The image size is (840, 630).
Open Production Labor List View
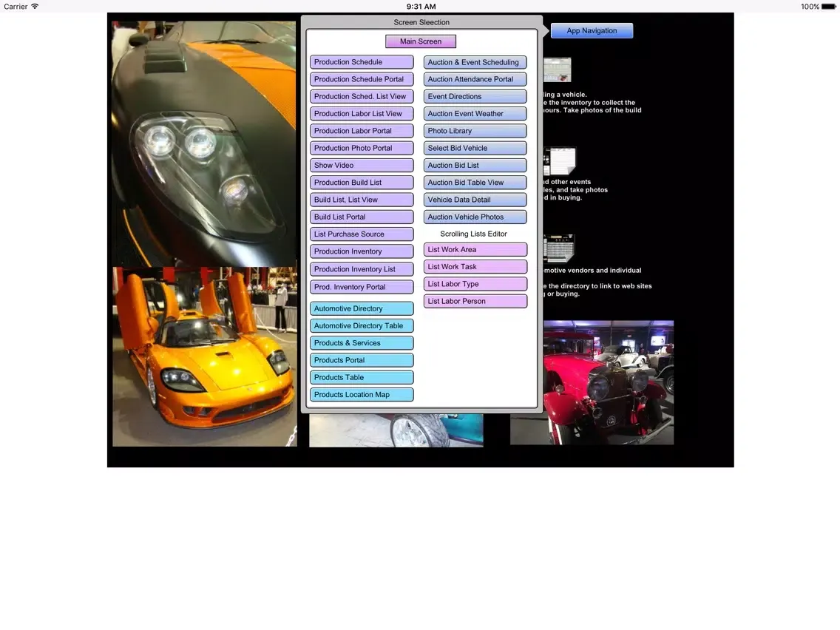[362, 114]
